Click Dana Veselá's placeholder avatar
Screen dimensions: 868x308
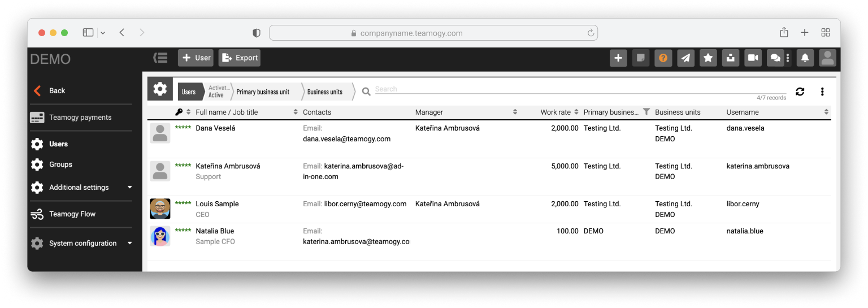coord(160,133)
